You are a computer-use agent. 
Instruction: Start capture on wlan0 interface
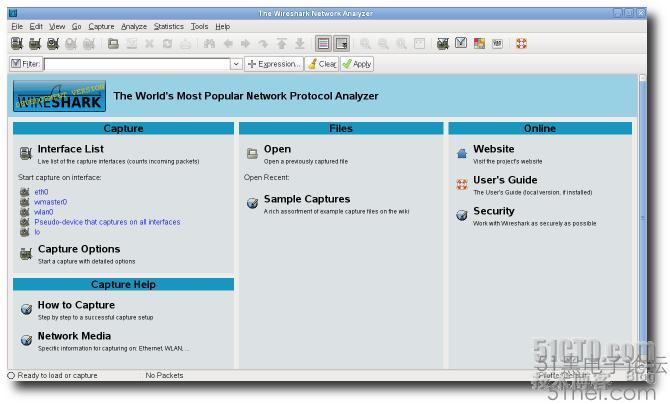(44, 212)
